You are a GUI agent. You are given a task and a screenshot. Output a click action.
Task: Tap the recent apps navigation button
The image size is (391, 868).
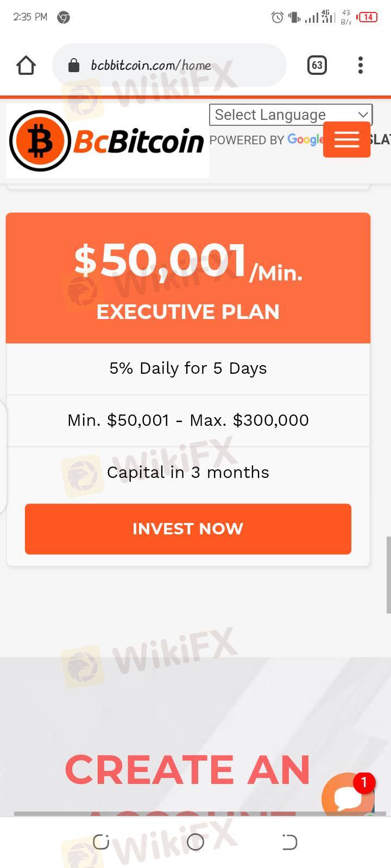[101, 841]
